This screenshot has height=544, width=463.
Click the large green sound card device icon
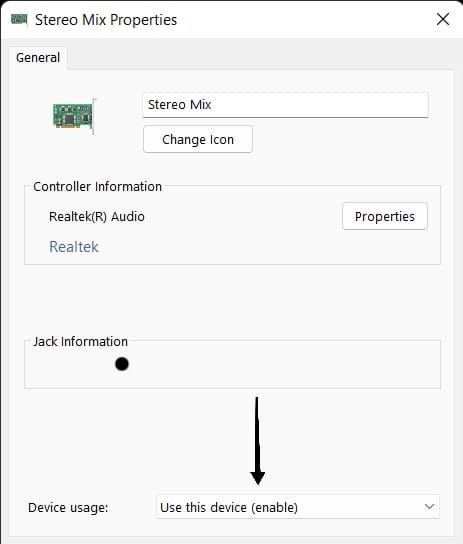[x=74, y=116]
